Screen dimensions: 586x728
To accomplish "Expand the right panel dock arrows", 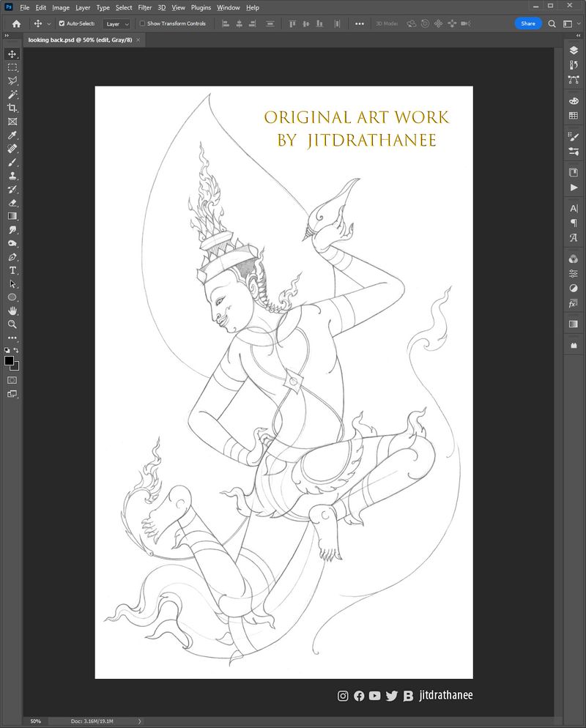I will click(x=579, y=35).
